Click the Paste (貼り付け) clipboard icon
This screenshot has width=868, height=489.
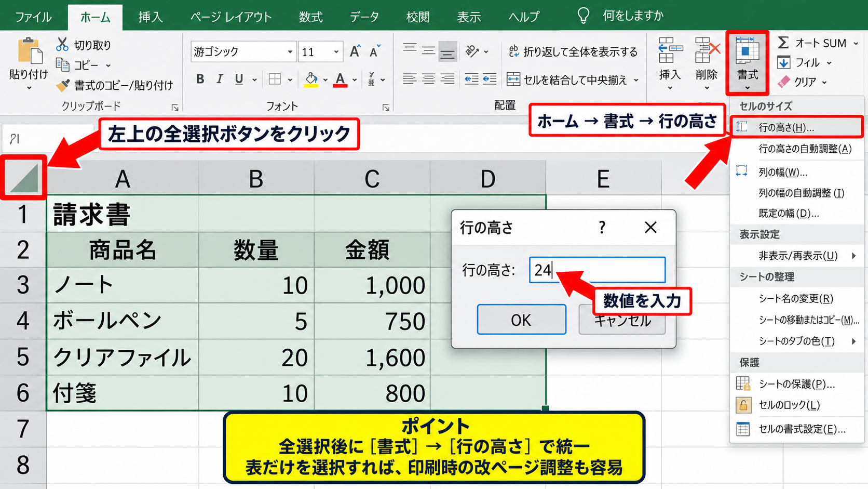(30, 51)
